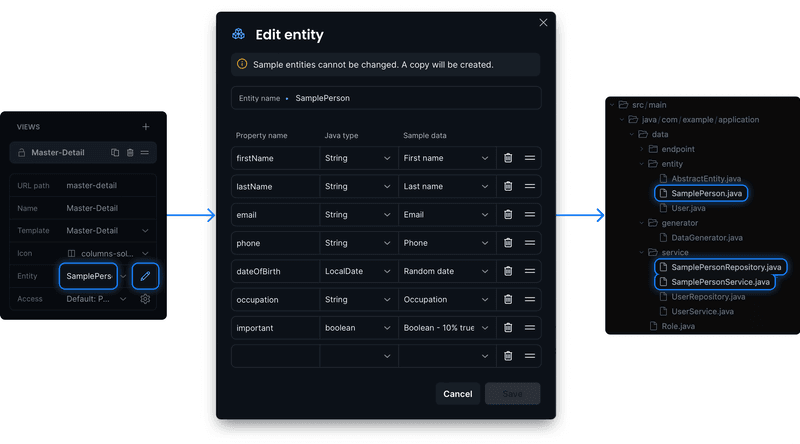Edit the firstName property name field
The width and height of the screenshot is (800, 444).
pyautogui.click(x=276, y=158)
